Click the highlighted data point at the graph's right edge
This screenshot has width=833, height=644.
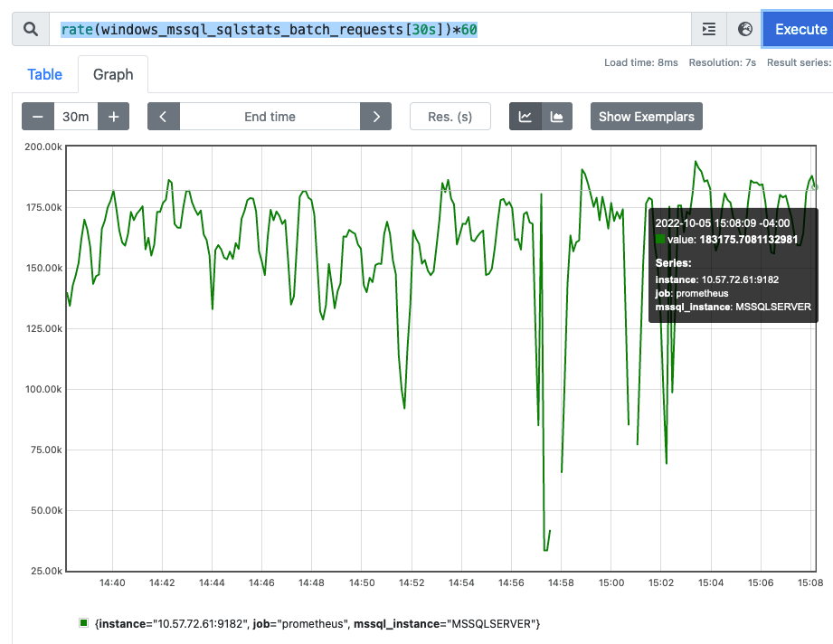pos(816,186)
